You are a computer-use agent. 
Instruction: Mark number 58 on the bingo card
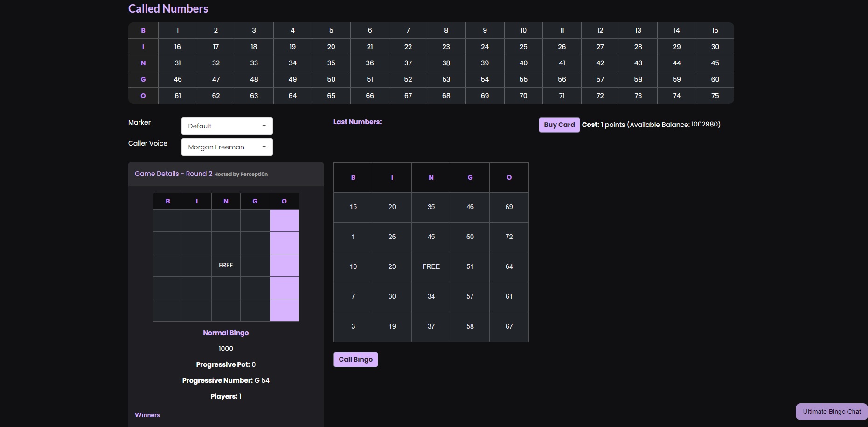pos(470,327)
